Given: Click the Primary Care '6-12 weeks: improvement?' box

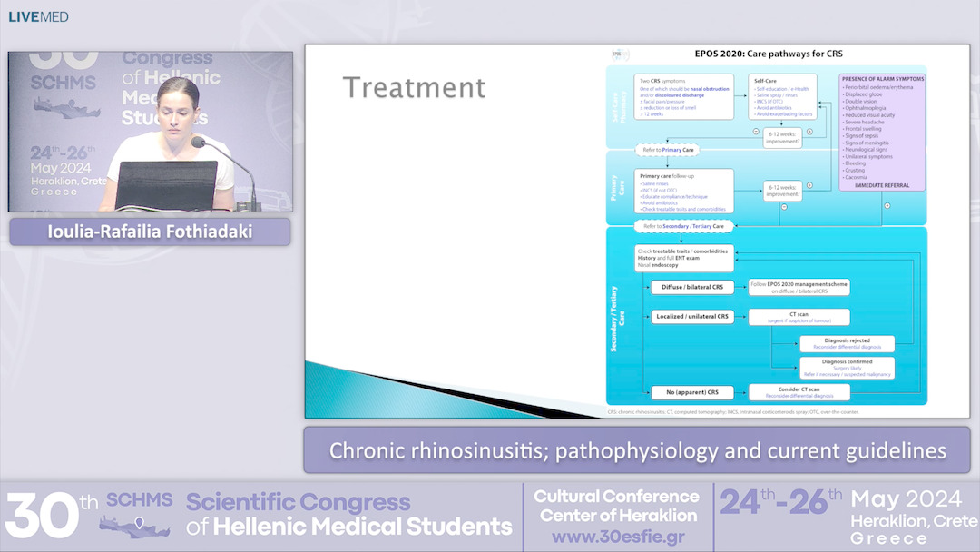Looking at the screenshot, I should [782, 192].
